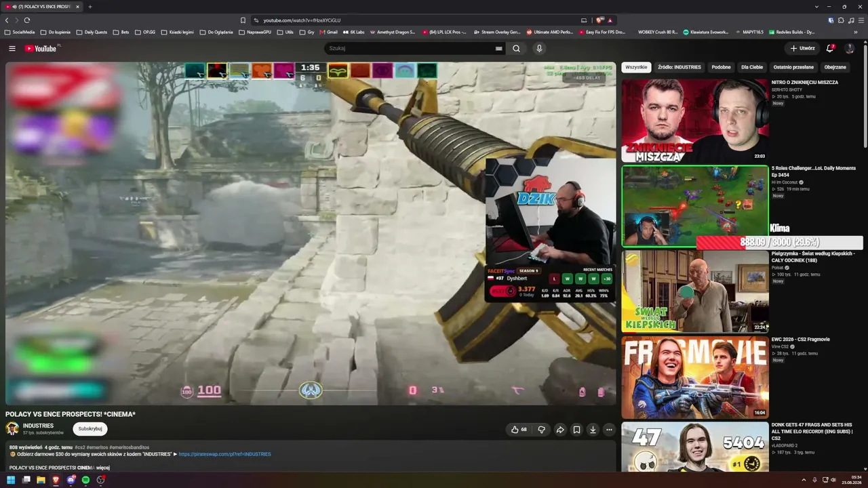Open the volume control in system tray
The image size is (868, 488).
[833, 480]
